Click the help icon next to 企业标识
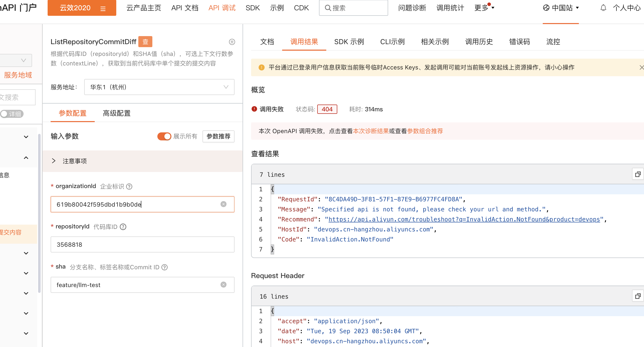Screen dimensions: 644x347 point(129,187)
